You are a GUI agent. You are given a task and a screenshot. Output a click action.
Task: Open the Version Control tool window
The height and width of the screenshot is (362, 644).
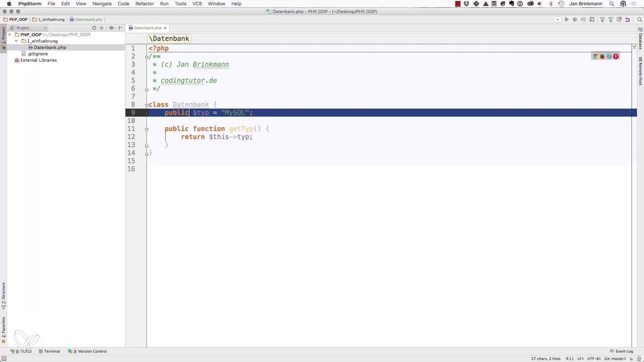tap(87, 351)
